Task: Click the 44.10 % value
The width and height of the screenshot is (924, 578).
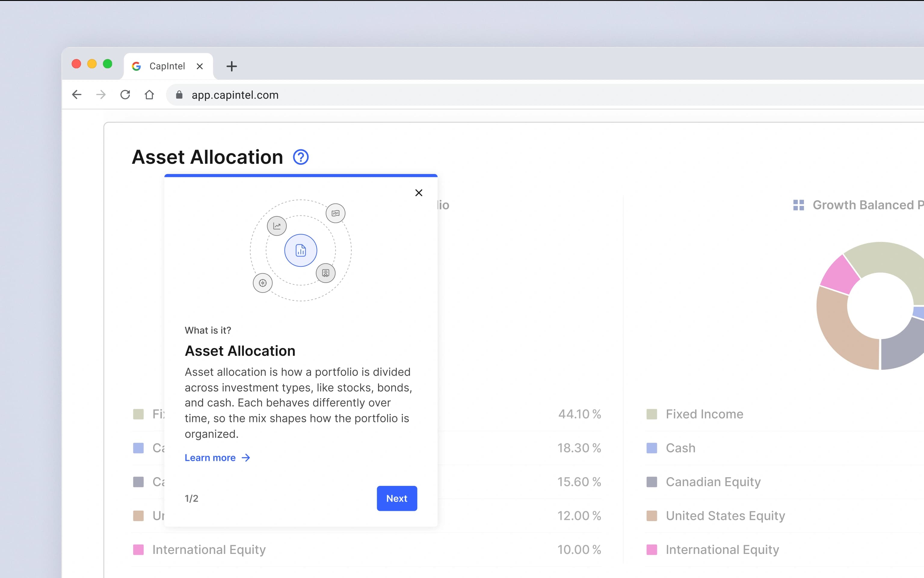Action: tap(580, 414)
